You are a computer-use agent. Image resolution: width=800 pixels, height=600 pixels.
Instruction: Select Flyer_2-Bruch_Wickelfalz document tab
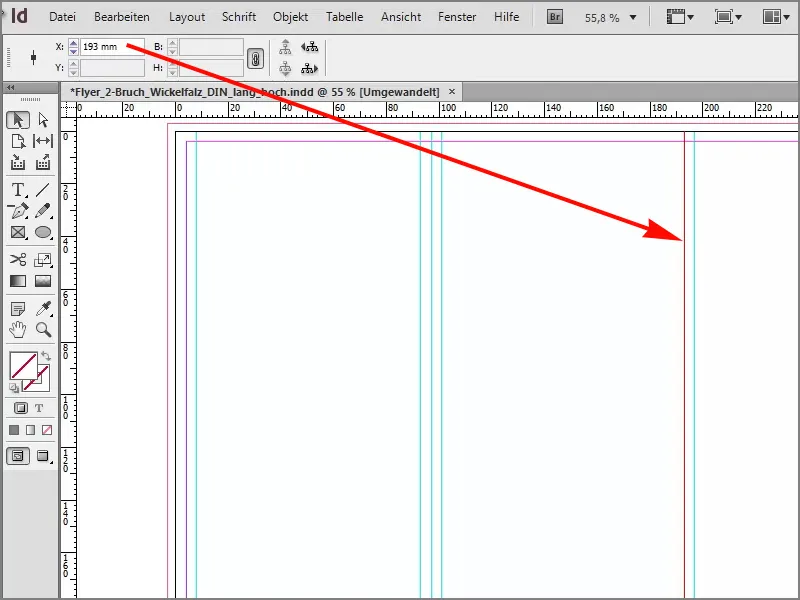[255, 92]
